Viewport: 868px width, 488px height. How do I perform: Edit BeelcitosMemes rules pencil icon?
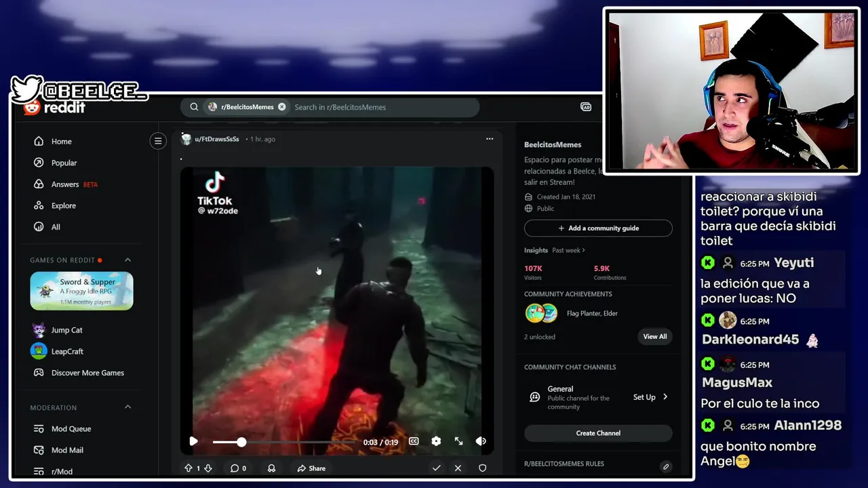point(666,466)
